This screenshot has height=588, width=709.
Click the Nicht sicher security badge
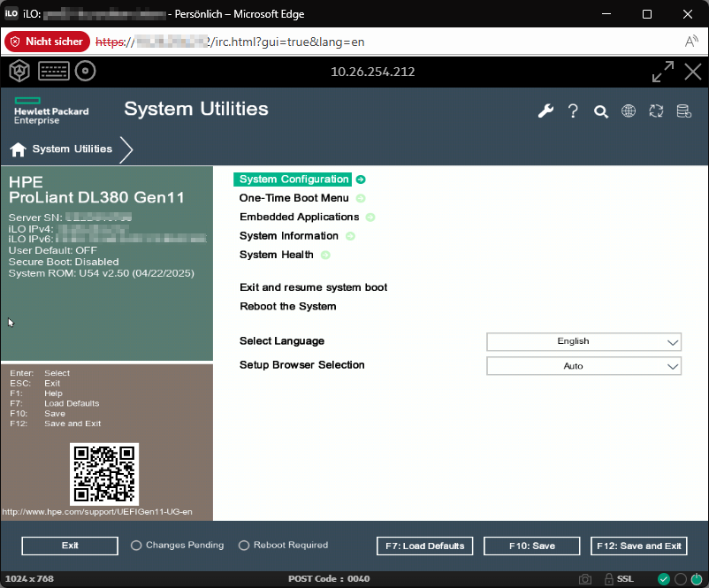(48, 42)
